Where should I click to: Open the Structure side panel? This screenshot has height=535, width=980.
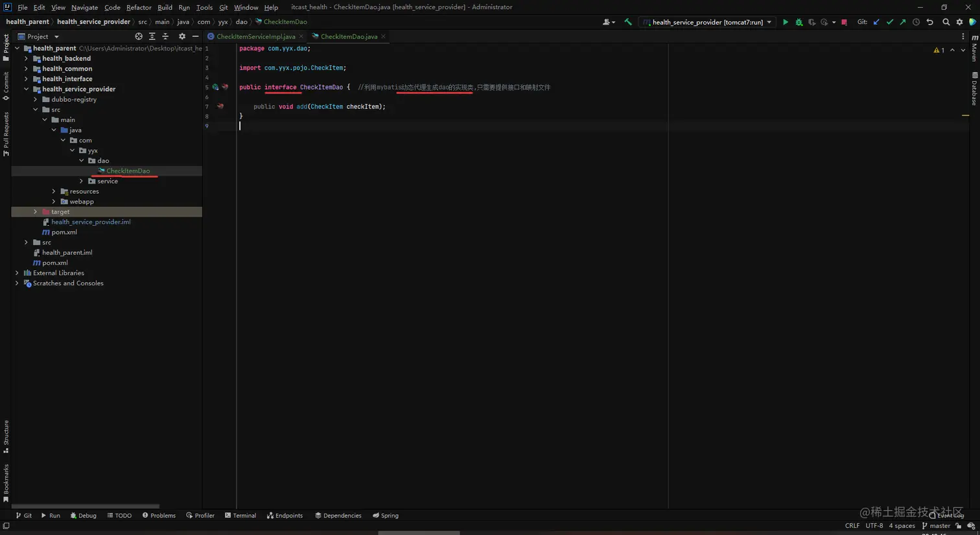pos(6,436)
